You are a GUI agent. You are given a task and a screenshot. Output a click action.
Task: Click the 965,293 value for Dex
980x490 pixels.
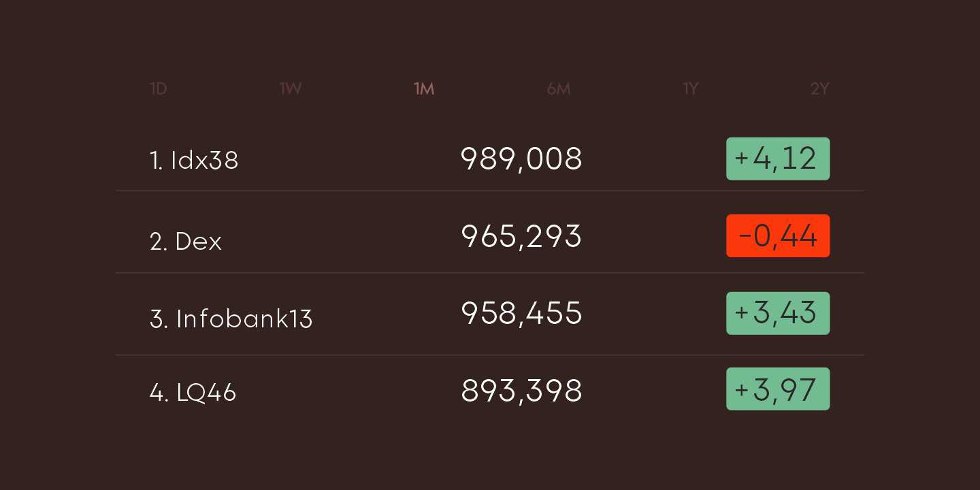coord(521,237)
